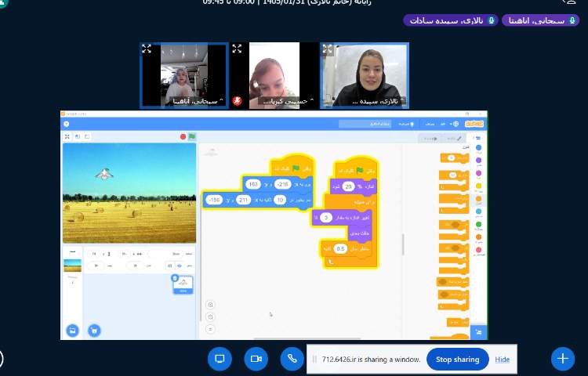
Task: Select the field backdrop thumbnail in stage pane
Action: pyautogui.click(x=72, y=265)
